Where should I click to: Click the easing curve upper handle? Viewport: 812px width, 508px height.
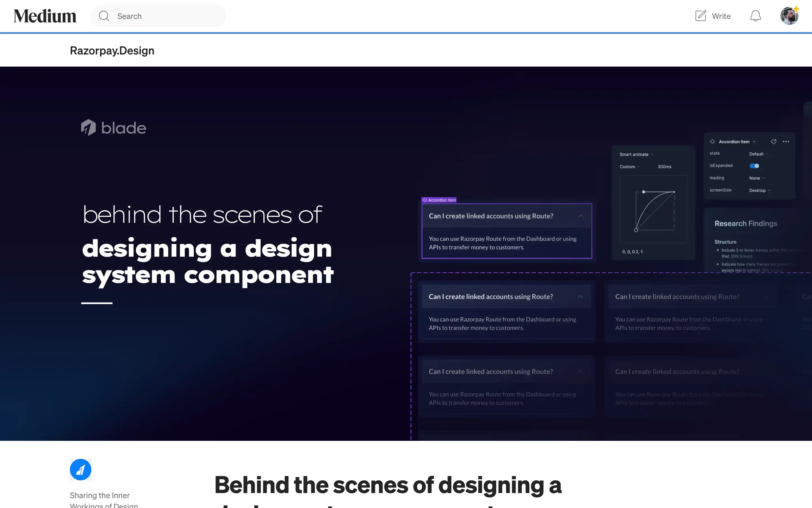tap(644, 192)
